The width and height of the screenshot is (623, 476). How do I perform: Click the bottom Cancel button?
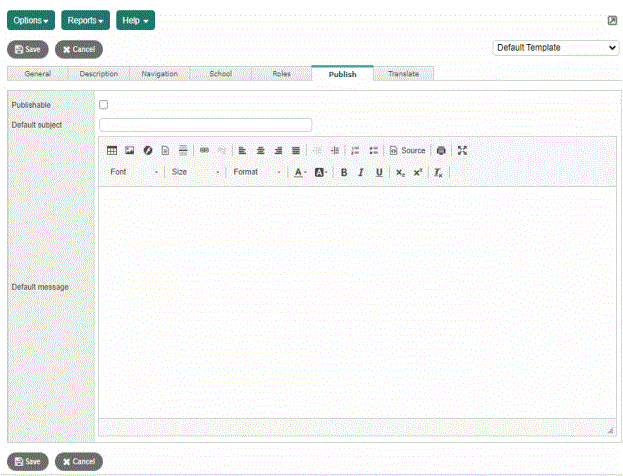78,461
